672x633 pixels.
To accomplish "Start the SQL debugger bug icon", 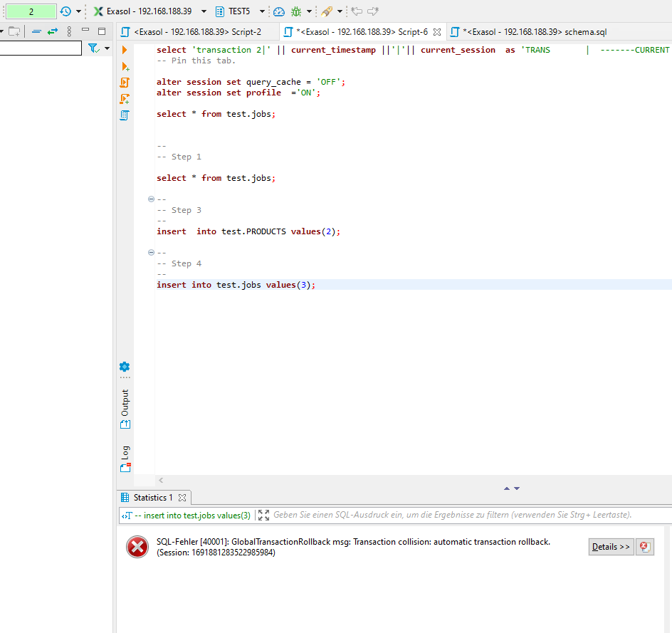I will pyautogui.click(x=297, y=11).
